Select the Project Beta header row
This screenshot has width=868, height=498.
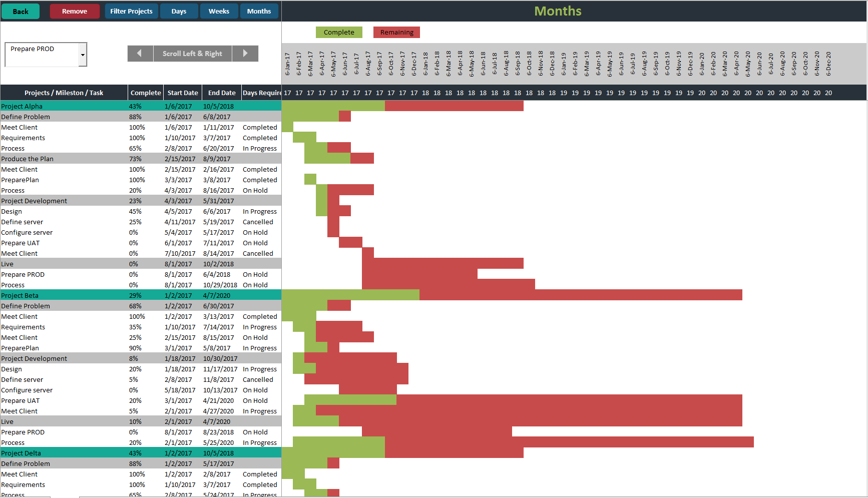coord(60,295)
